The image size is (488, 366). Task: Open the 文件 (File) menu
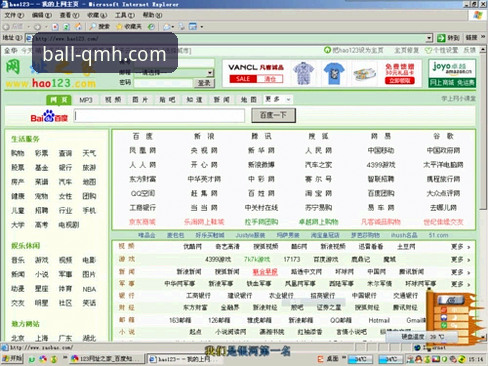pyautogui.click(x=14, y=15)
